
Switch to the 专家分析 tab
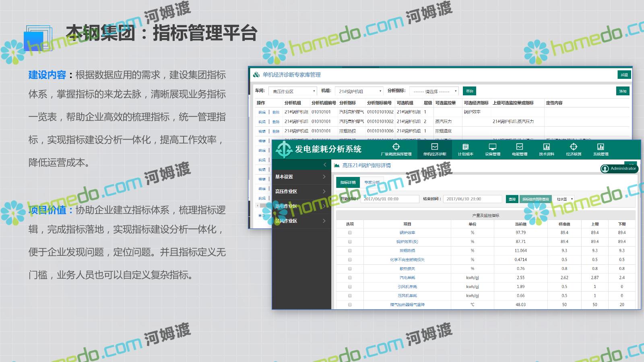click(x=372, y=183)
